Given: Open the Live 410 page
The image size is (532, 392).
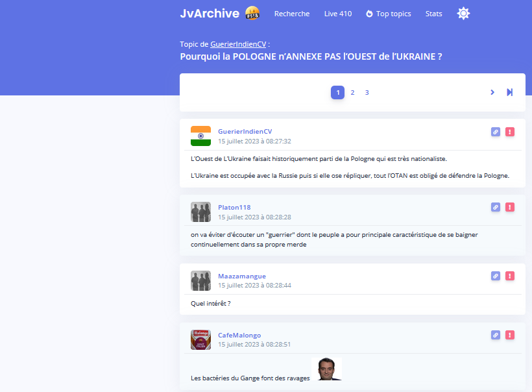Looking at the screenshot, I should tap(338, 14).
